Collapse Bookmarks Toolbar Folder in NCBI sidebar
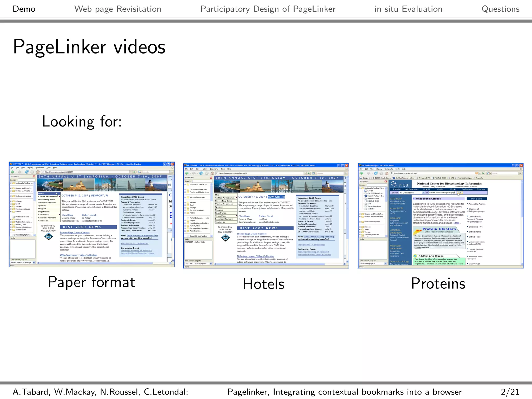Screen dimensions: 532x399 [360, 188]
